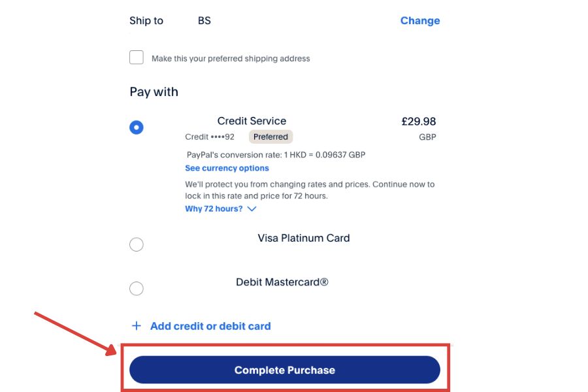Click the Preferred badge
The height and width of the screenshot is (392, 588).
[270, 137]
